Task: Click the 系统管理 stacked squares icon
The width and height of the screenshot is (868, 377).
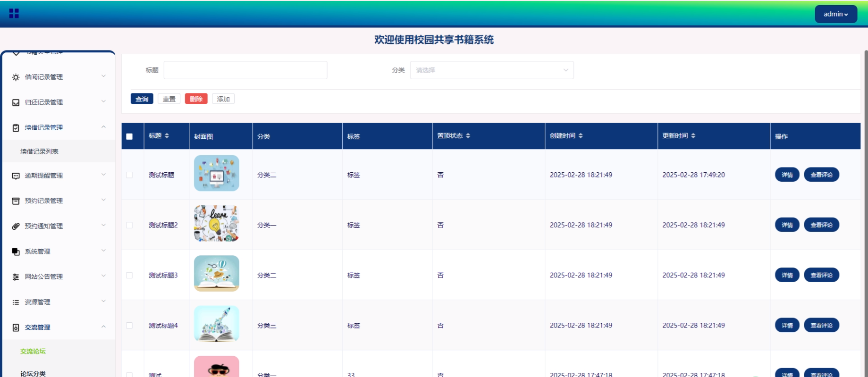Action: (16, 252)
